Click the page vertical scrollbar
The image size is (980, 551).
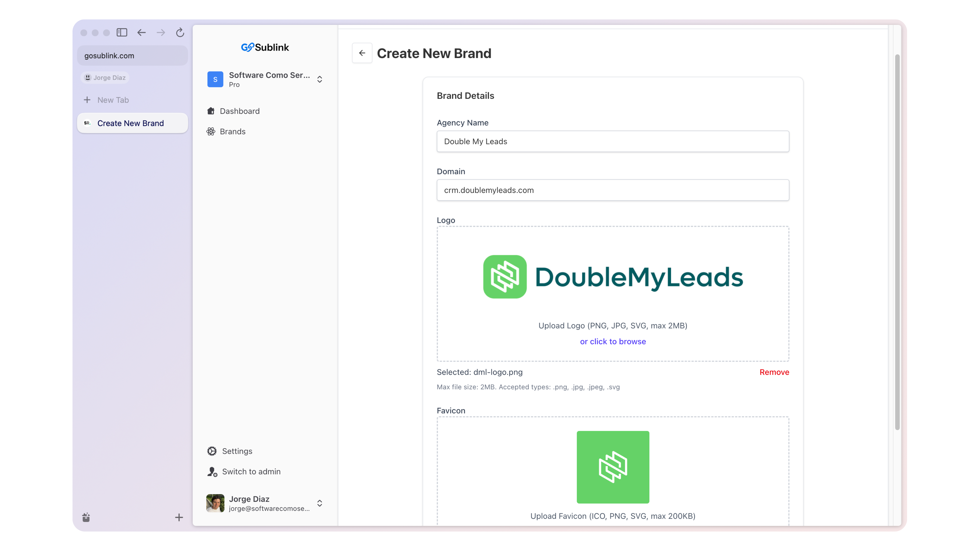click(897, 242)
